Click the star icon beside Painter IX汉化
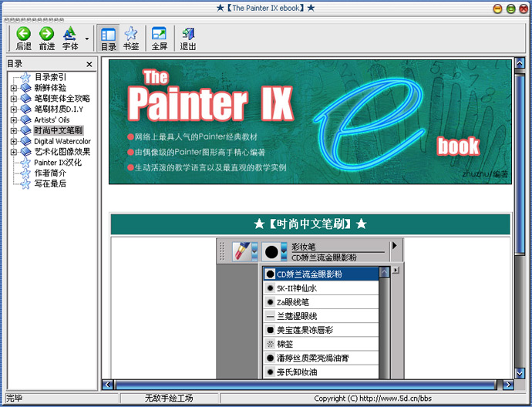The height and width of the screenshot is (407, 532). [25, 163]
